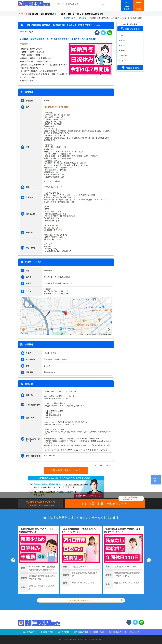Click the 広島求人センター header logo
162x644 pixels.
pyautogui.click(x=34, y=4)
